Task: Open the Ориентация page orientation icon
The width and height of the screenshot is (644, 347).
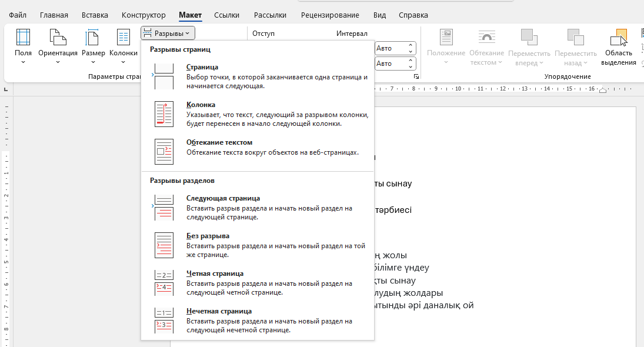Action: click(58, 37)
